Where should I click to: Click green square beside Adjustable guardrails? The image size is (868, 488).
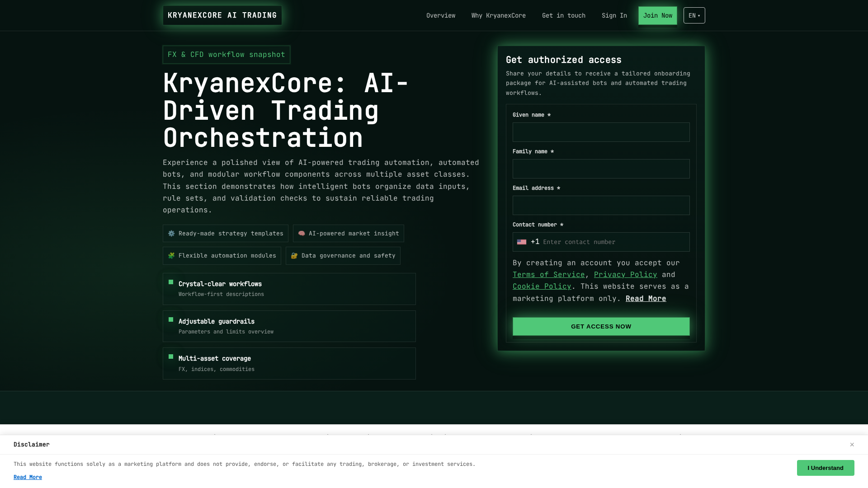tap(171, 319)
